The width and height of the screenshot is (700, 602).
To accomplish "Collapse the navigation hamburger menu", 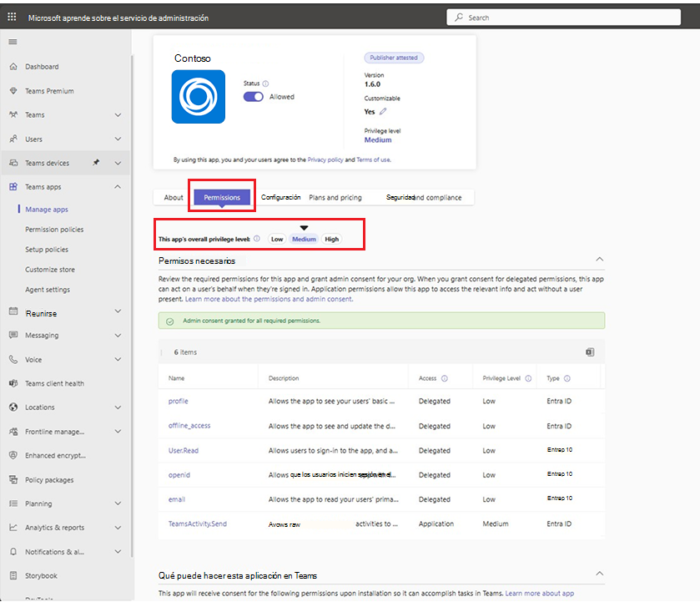I will coord(13,42).
